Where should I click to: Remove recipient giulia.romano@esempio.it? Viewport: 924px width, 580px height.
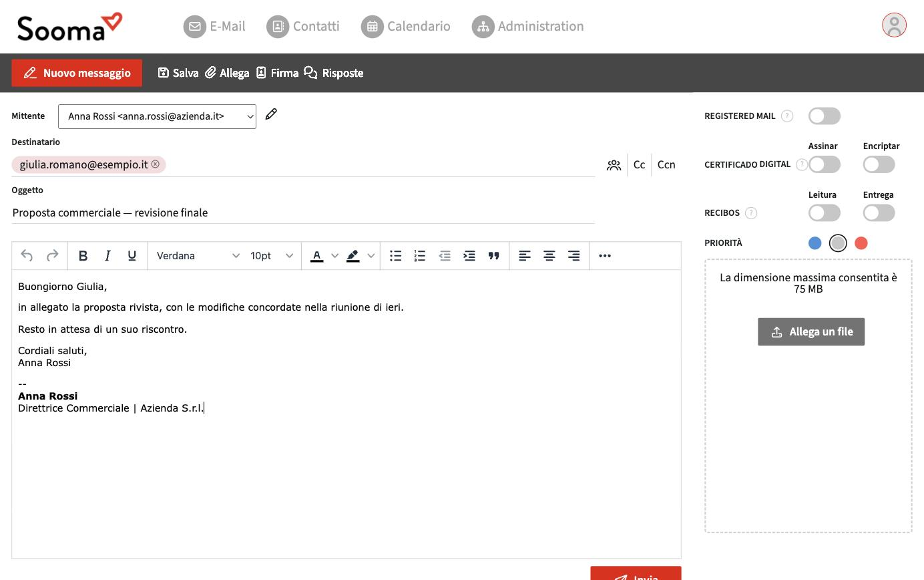[156, 164]
